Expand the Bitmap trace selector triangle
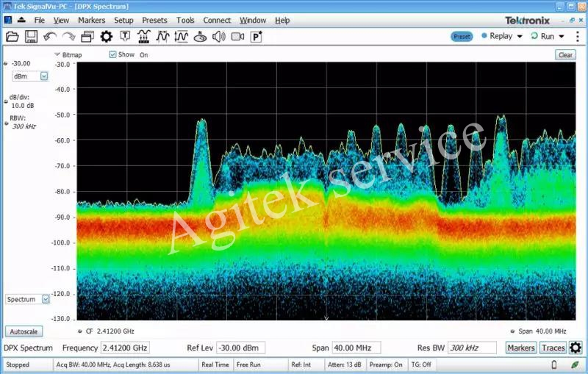 (57, 54)
